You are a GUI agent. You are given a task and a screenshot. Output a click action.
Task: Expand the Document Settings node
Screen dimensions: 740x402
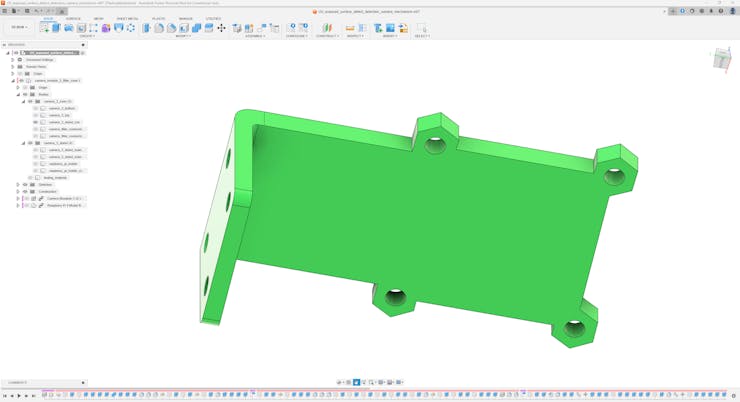[x=13, y=60]
